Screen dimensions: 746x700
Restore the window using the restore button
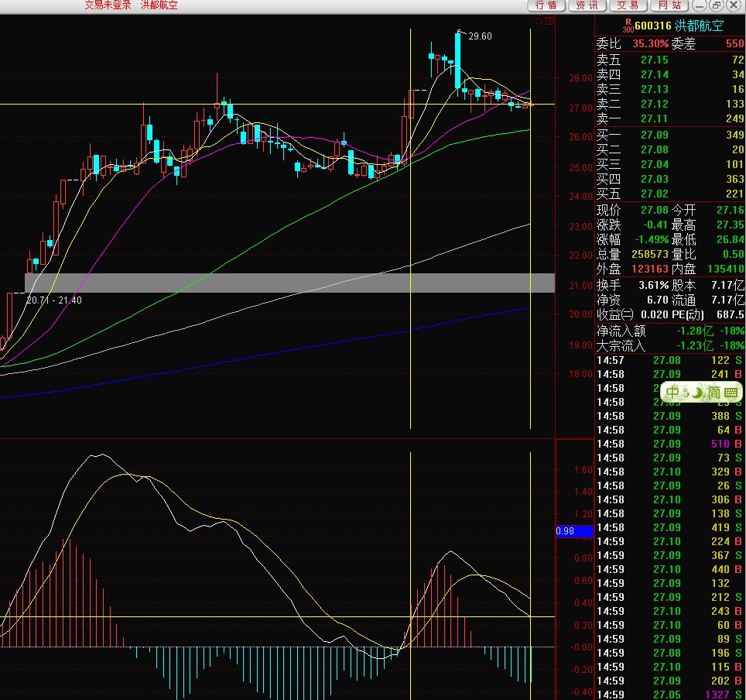pyautogui.click(x=716, y=5)
